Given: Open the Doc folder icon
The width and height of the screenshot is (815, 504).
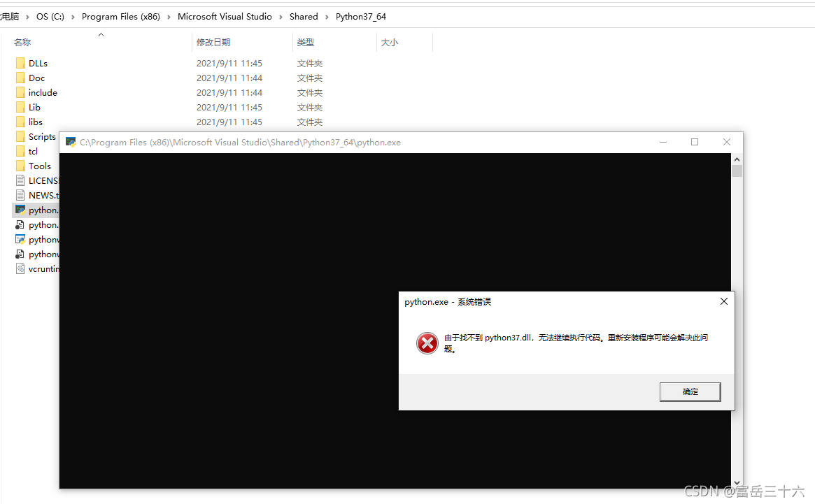Looking at the screenshot, I should tap(20, 78).
